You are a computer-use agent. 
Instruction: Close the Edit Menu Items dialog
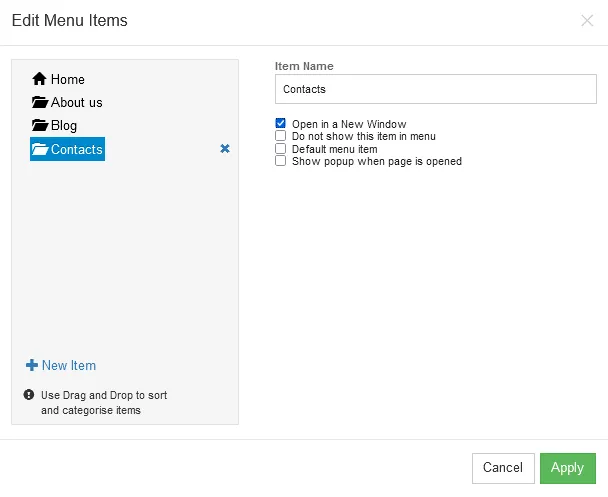pyautogui.click(x=587, y=20)
